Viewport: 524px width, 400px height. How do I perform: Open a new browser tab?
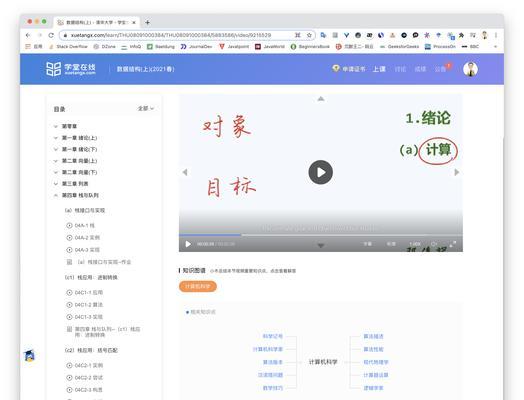tap(147, 22)
